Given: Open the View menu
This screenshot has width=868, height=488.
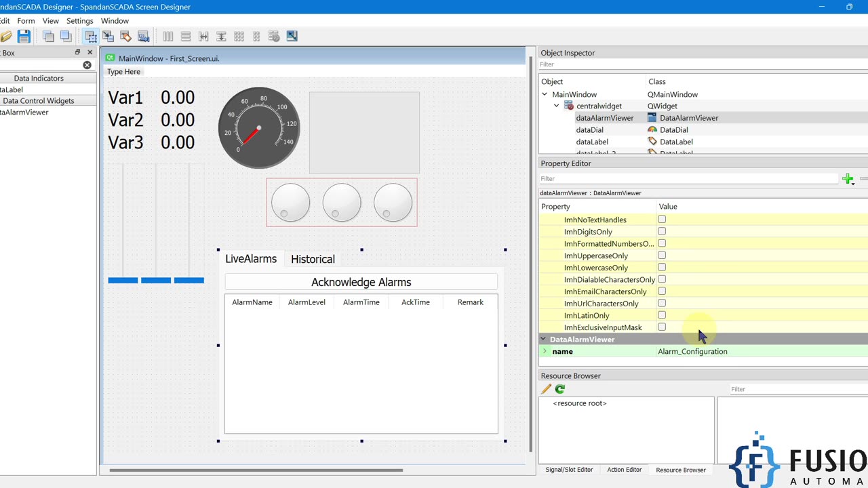Looking at the screenshot, I should coord(51,21).
